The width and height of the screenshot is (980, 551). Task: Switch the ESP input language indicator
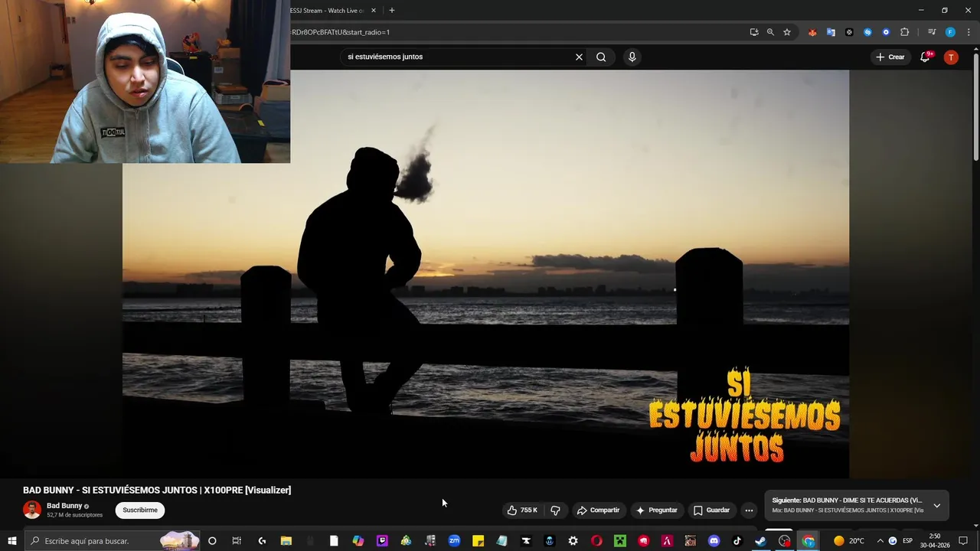pos(907,541)
